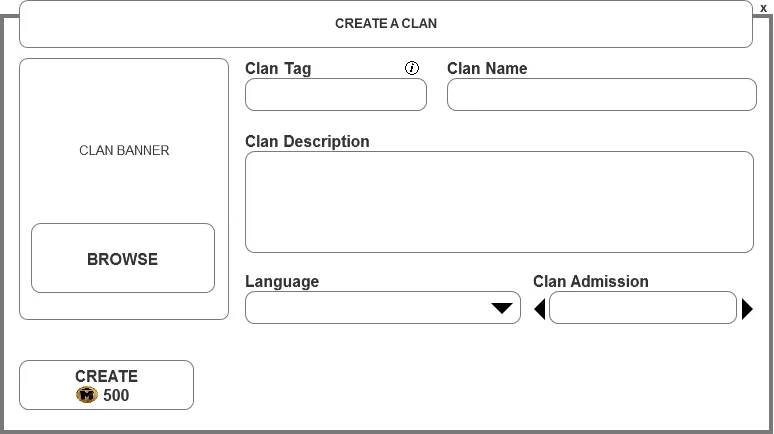Close the Create a Clan dialog
The height and width of the screenshot is (434, 774).
[764, 8]
